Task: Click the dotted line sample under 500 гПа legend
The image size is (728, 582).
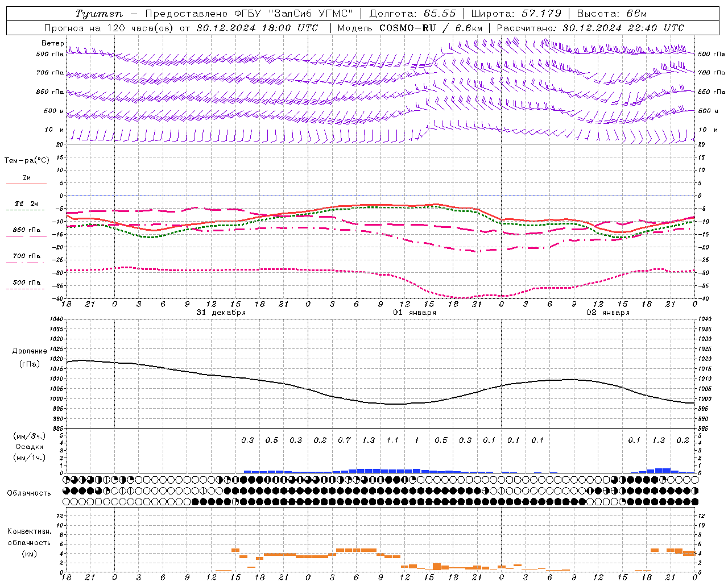Action: [26, 289]
